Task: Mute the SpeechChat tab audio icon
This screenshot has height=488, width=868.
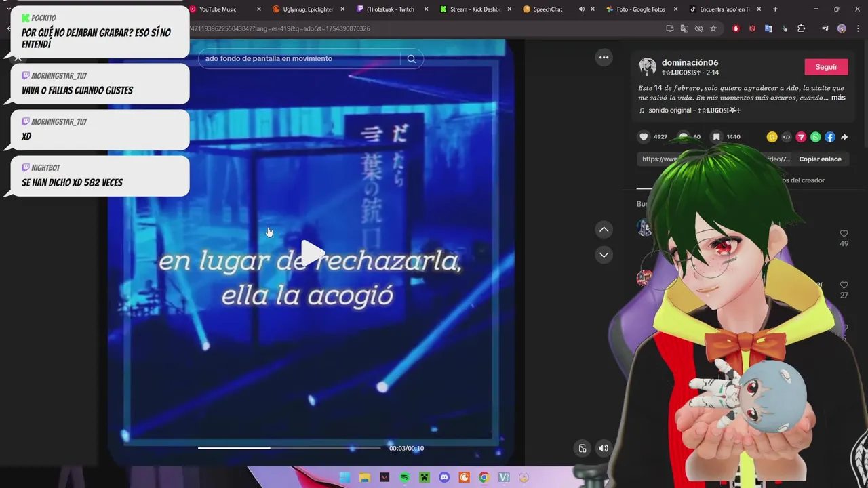Action: click(x=581, y=9)
